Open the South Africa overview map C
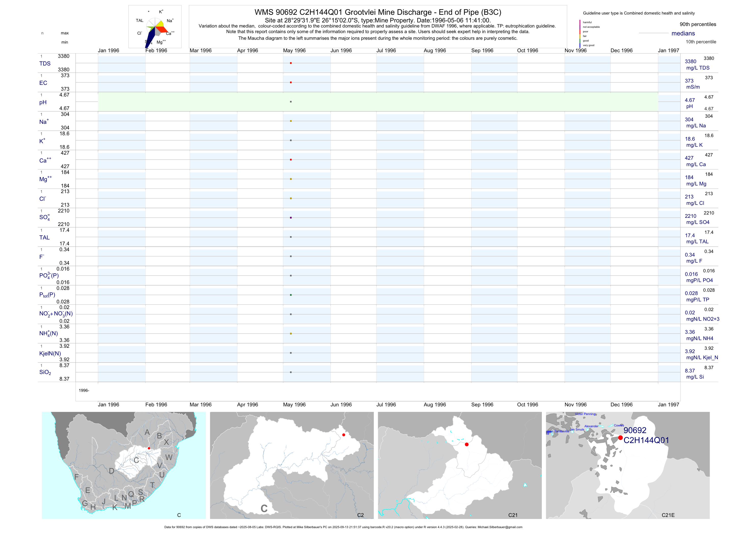Screen dimensions: 756x535 (124, 465)
